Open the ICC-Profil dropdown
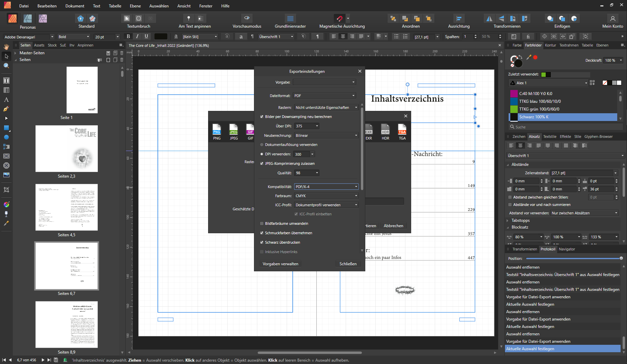627x364 pixels. [x=326, y=205]
